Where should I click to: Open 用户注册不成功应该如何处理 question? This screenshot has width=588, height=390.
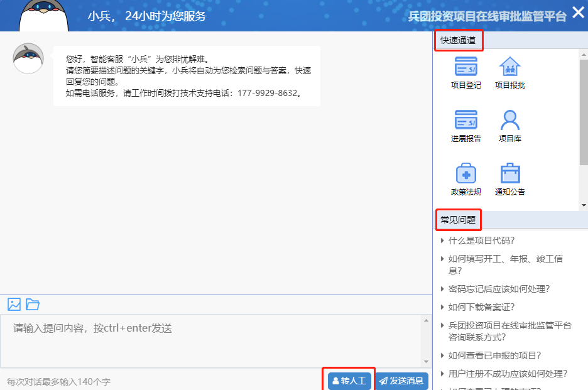(x=508, y=374)
